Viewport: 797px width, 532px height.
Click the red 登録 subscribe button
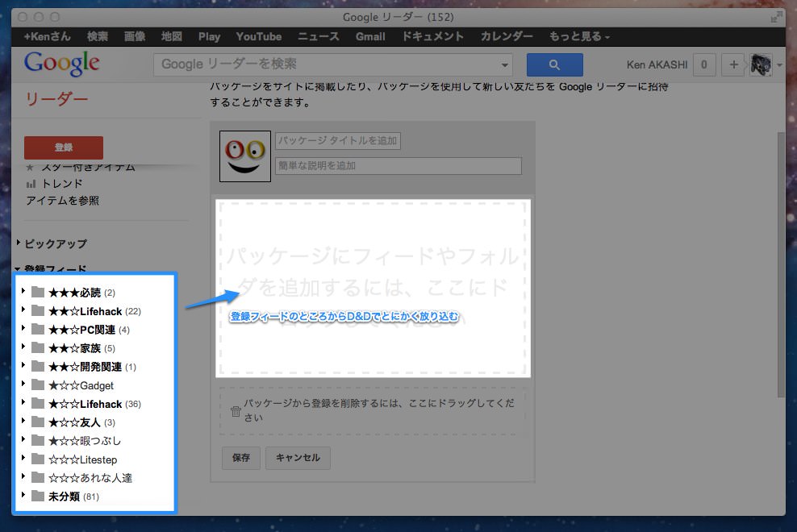[x=64, y=148]
